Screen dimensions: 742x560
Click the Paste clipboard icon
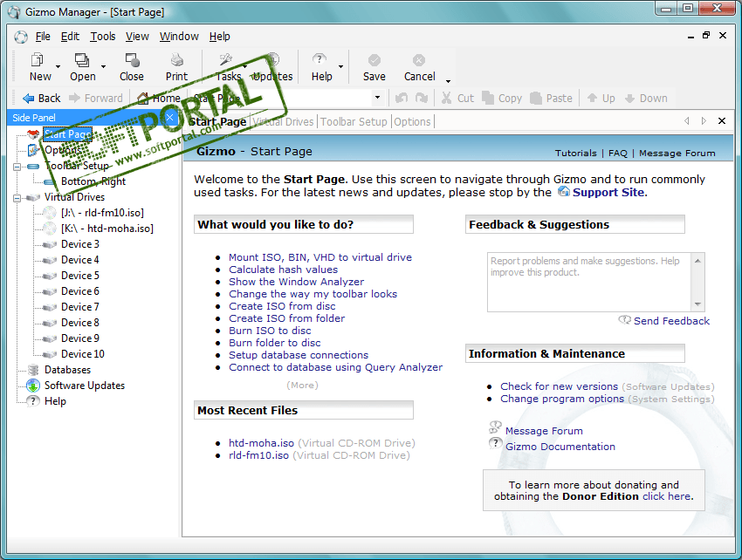(536, 98)
